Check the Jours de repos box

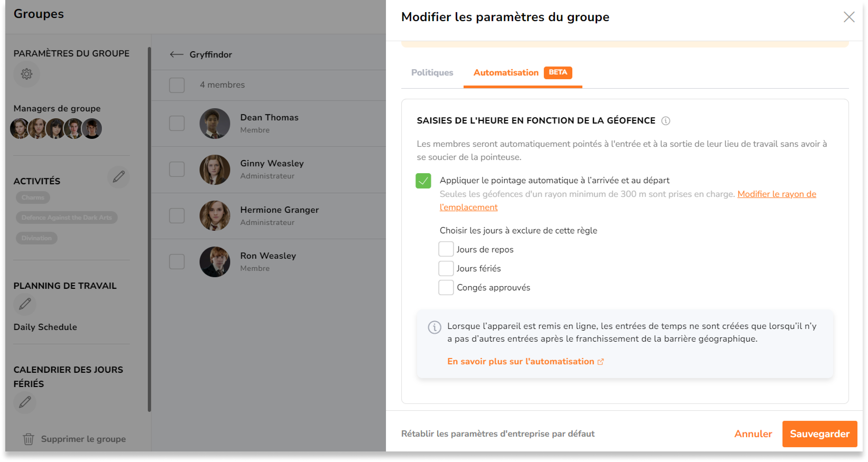click(446, 249)
